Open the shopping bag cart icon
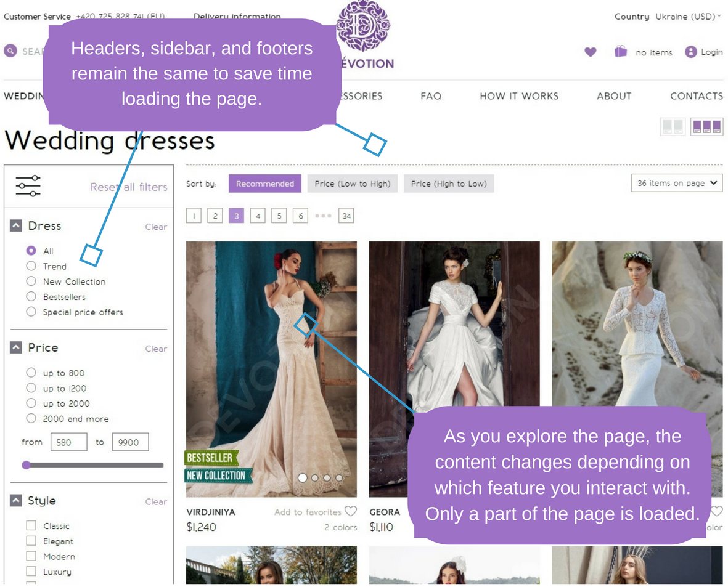 pos(620,52)
